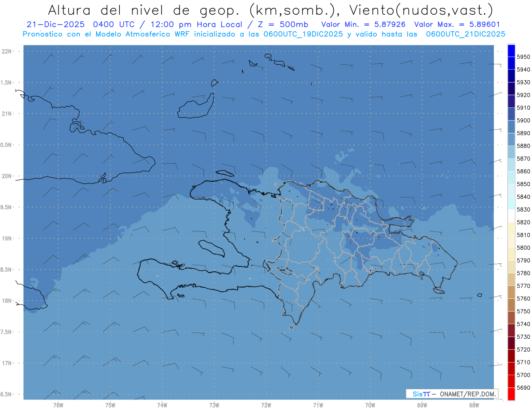Click the '5760' colorbar value
This screenshot has height=411, width=532.
pos(523,298)
